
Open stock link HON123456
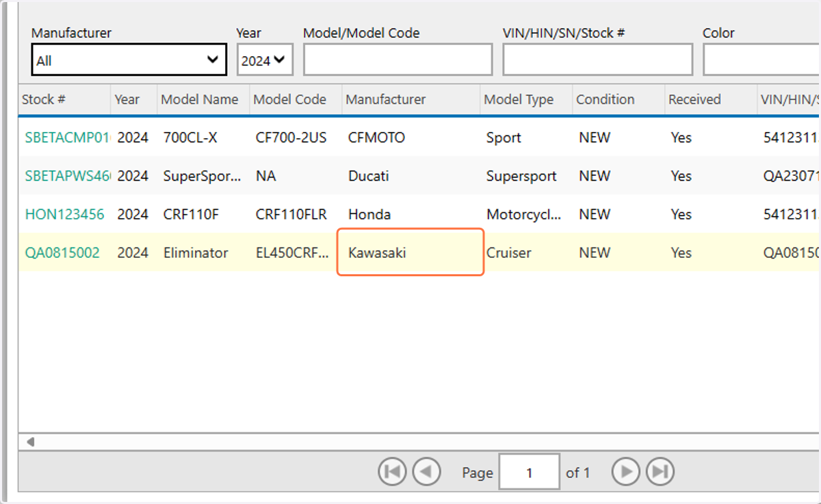64,214
